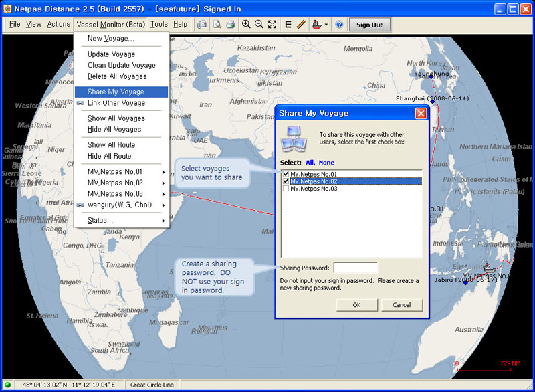Select Share My Voyage menu item

click(121, 92)
